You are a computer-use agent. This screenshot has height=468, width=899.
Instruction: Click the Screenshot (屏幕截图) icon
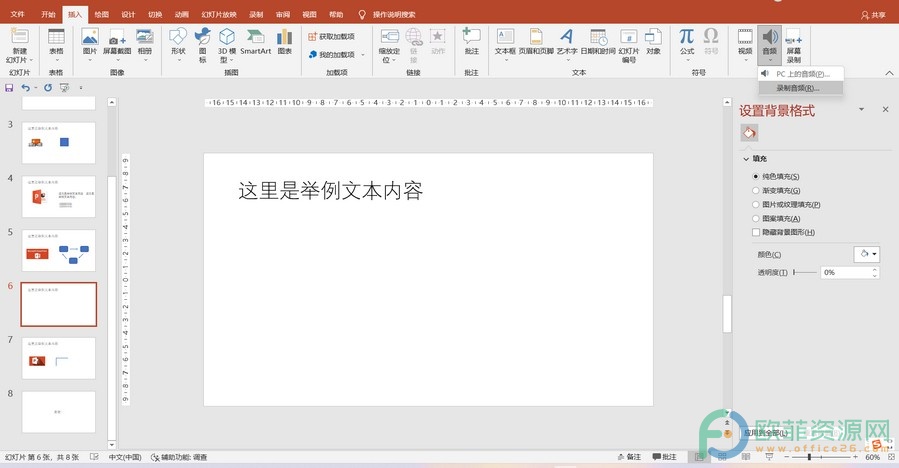point(117,37)
